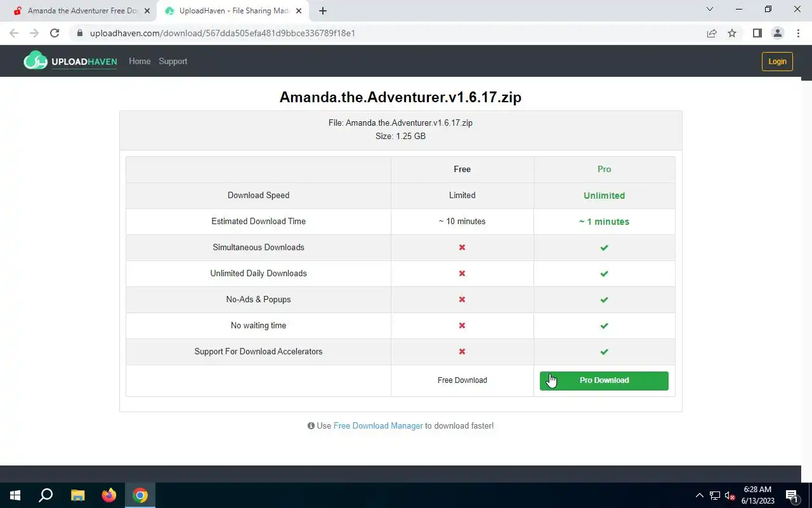The height and width of the screenshot is (508, 812).
Task: Click the Download Speed row label
Action: (258, 196)
